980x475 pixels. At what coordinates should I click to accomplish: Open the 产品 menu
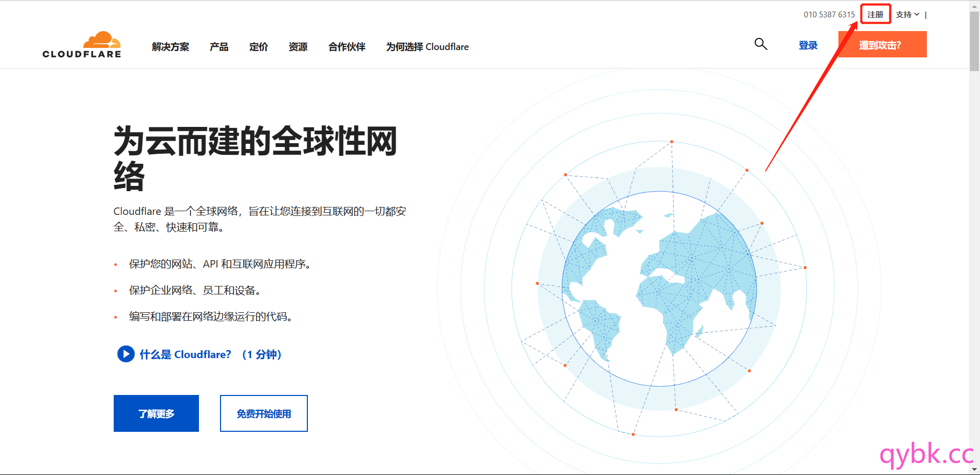point(219,47)
